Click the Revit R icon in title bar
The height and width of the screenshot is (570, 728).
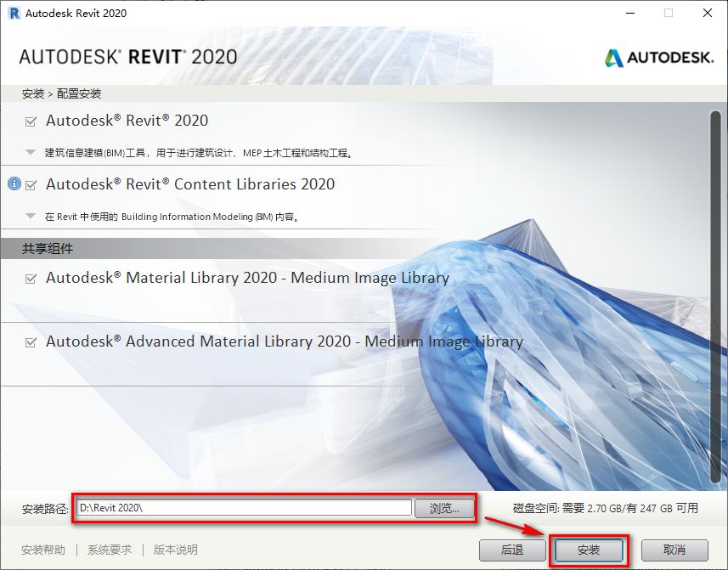(x=13, y=13)
